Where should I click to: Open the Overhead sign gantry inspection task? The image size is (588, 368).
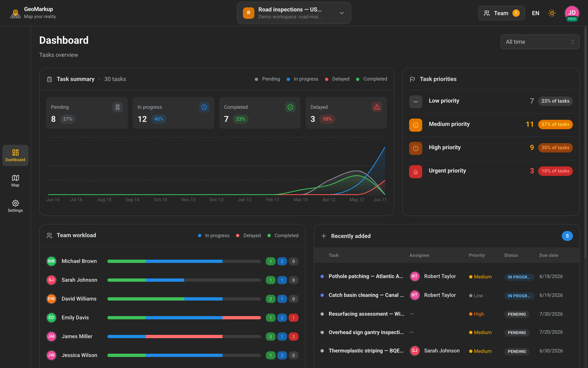click(x=447, y=332)
